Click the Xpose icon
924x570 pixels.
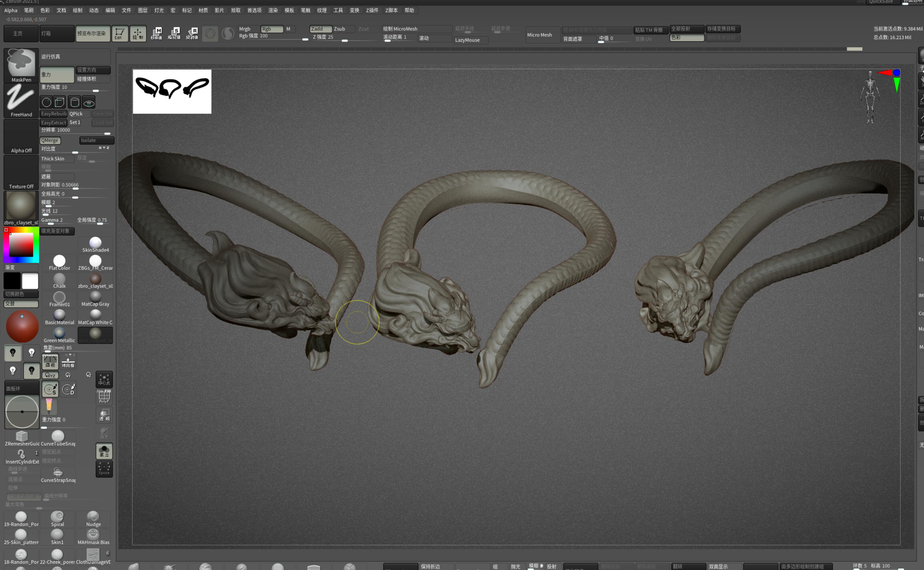click(104, 469)
